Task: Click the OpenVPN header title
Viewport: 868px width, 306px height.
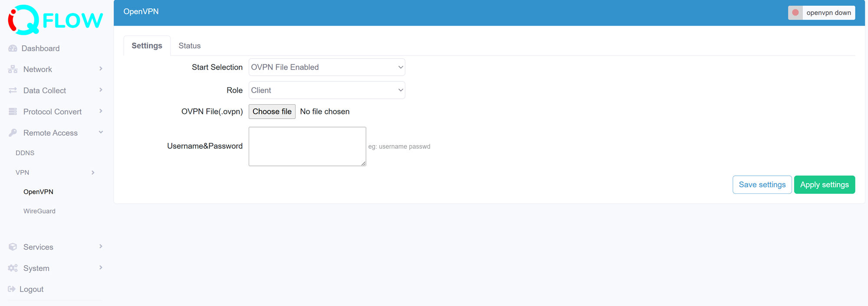Action: point(141,12)
